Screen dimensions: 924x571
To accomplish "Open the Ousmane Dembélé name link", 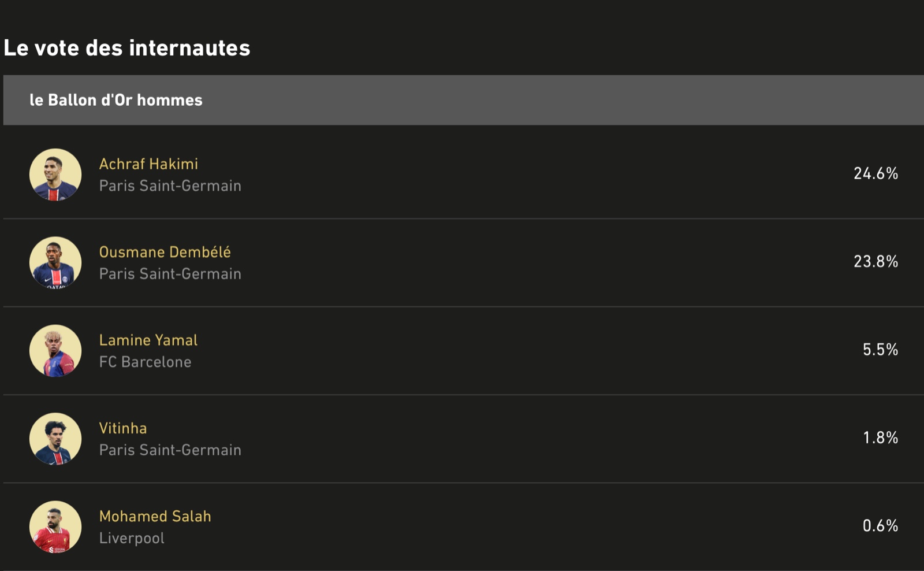I will [165, 252].
